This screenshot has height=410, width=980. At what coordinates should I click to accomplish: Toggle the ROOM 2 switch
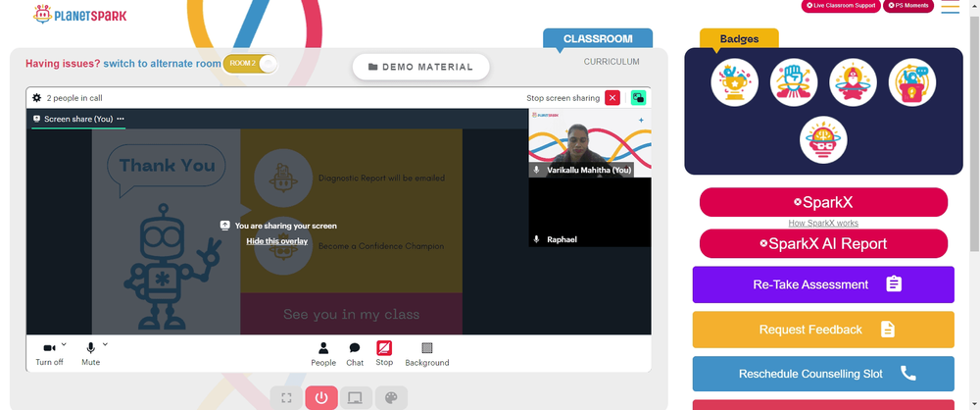click(250, 63)
